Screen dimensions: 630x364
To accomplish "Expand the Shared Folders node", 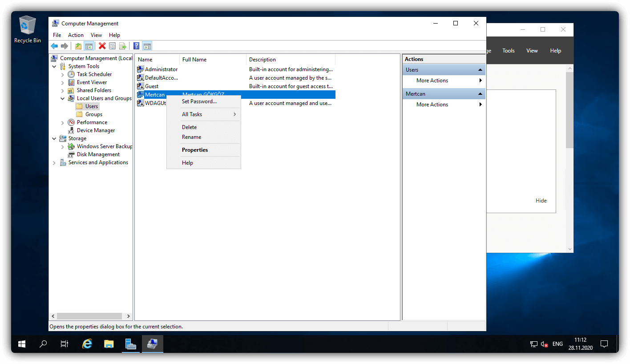I will coord(63,90).
